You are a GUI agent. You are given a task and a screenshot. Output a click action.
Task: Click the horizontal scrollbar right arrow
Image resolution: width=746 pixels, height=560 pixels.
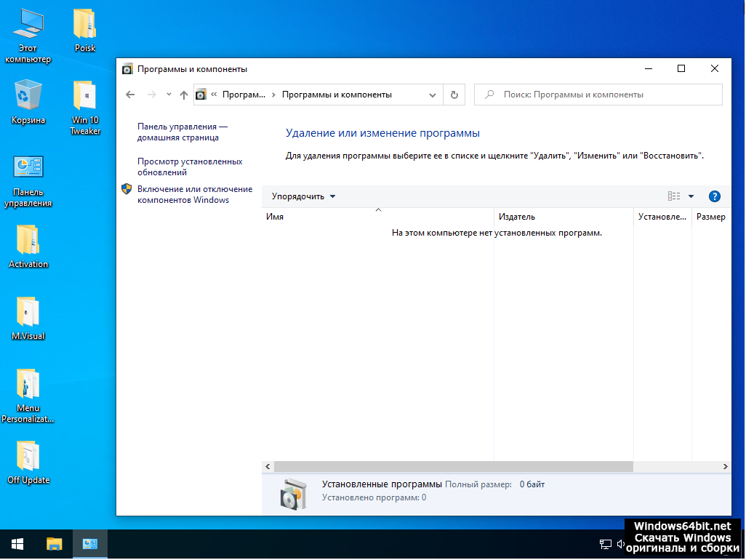tap(726, 466)
